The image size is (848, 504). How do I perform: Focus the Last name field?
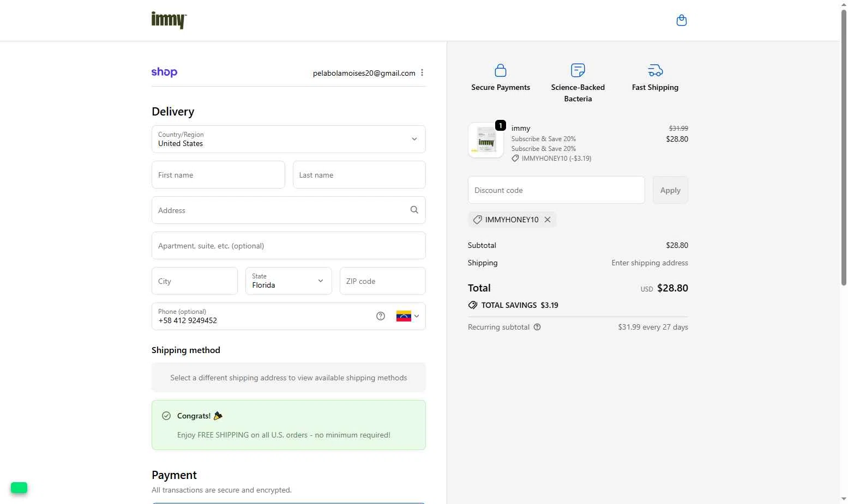coord(359,174)
